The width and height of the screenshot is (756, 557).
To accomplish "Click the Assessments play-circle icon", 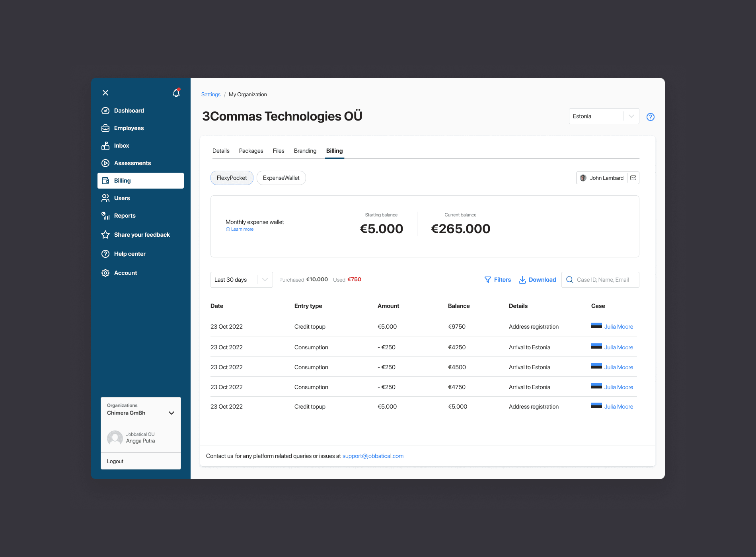I will [x=105, y=163].
